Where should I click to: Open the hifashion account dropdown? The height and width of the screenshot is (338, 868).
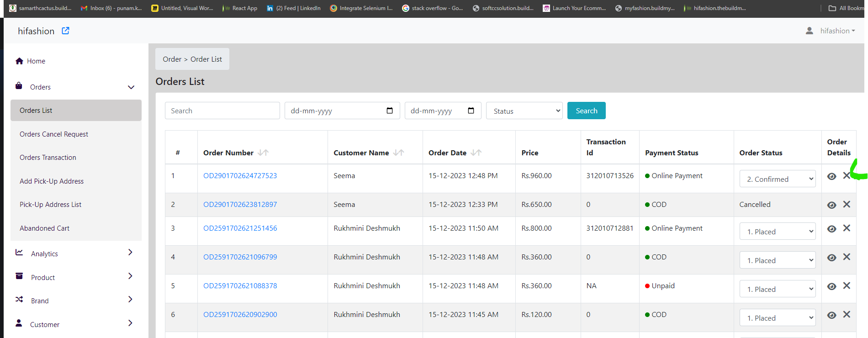(837, 31)
